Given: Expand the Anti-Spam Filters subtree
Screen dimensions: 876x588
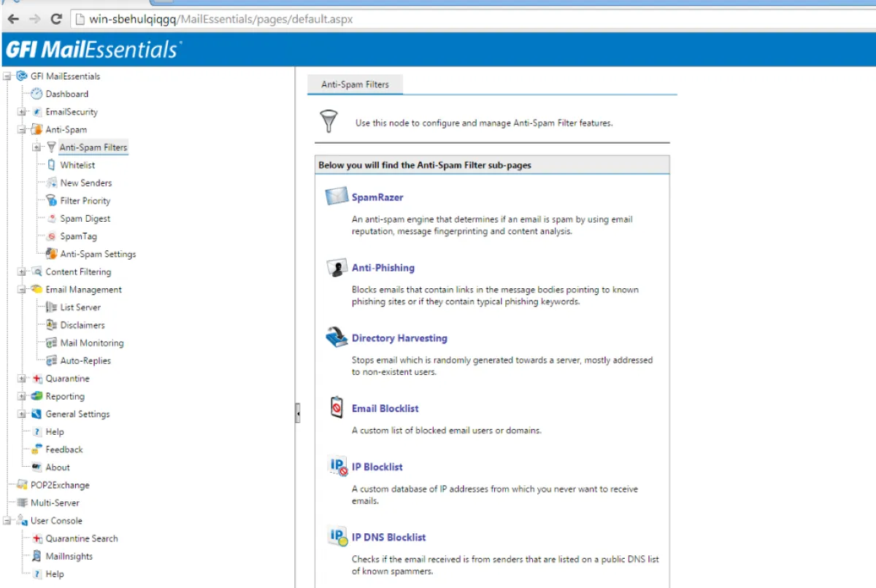Looking at the screenshot, I should click(36, 147).
